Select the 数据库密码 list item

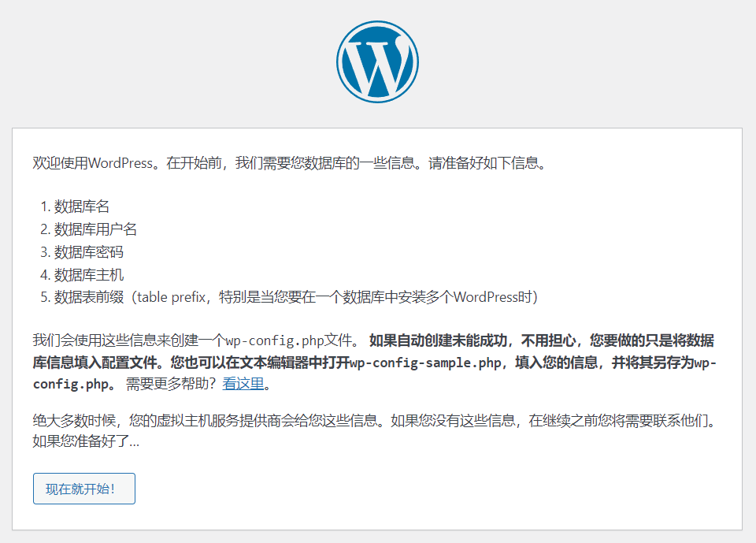(x=88, y=252)
